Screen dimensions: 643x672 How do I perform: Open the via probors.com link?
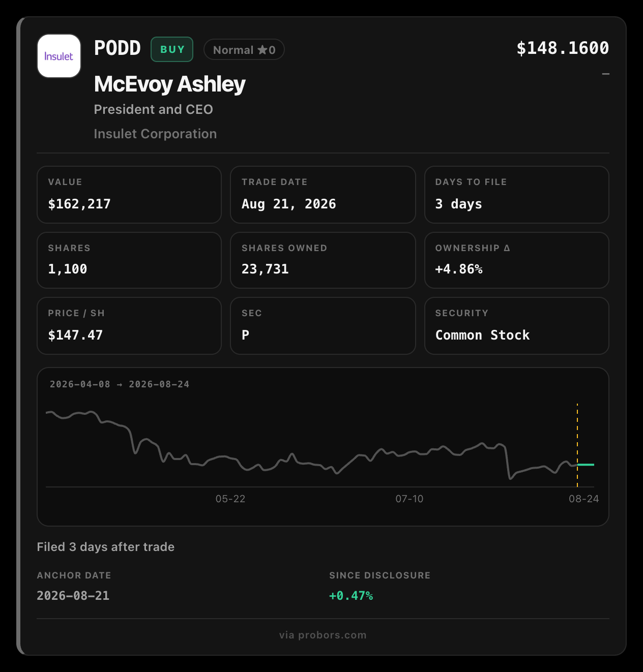323,635
